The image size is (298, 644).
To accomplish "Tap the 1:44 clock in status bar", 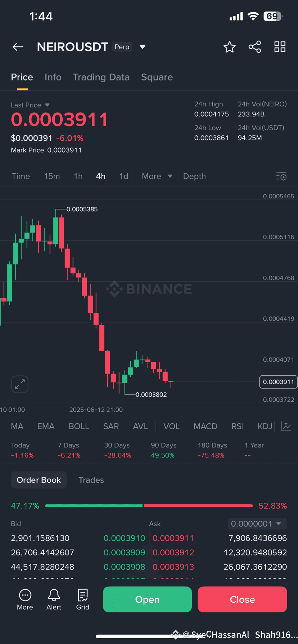I will click(x=41, y=16).
